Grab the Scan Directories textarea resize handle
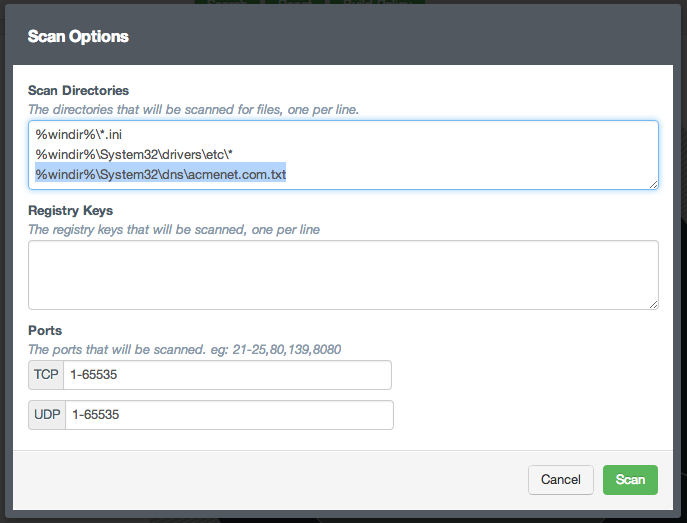The height and width of the screenshot is (523, 687). (653, 183)
